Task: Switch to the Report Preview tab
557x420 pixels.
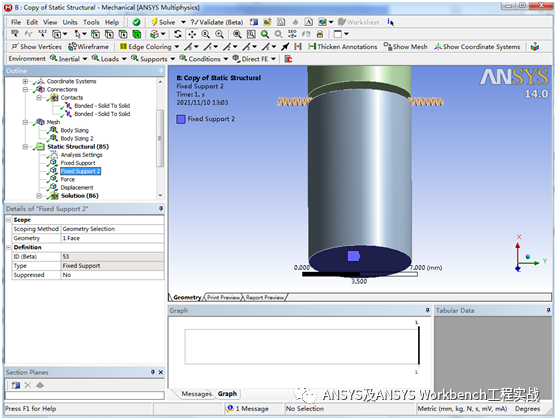Action: pyautogui.click(x=265, y=297)
